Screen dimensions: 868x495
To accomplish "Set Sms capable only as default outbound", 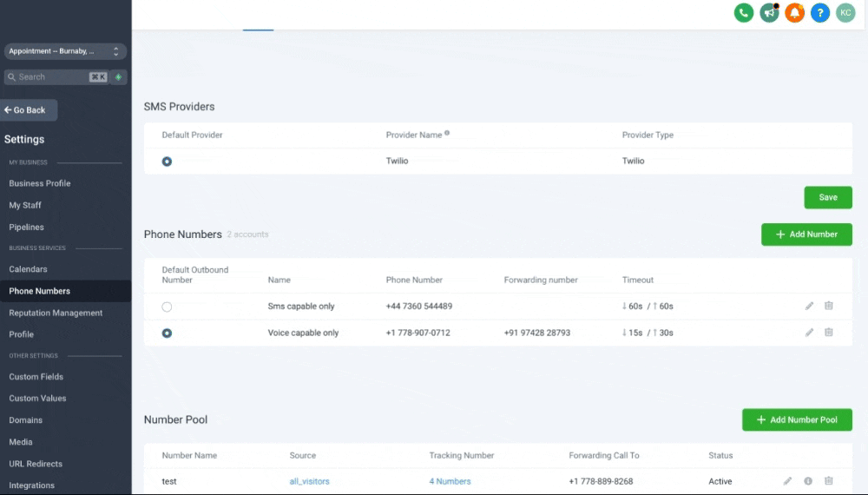I will tap(167, 307).
